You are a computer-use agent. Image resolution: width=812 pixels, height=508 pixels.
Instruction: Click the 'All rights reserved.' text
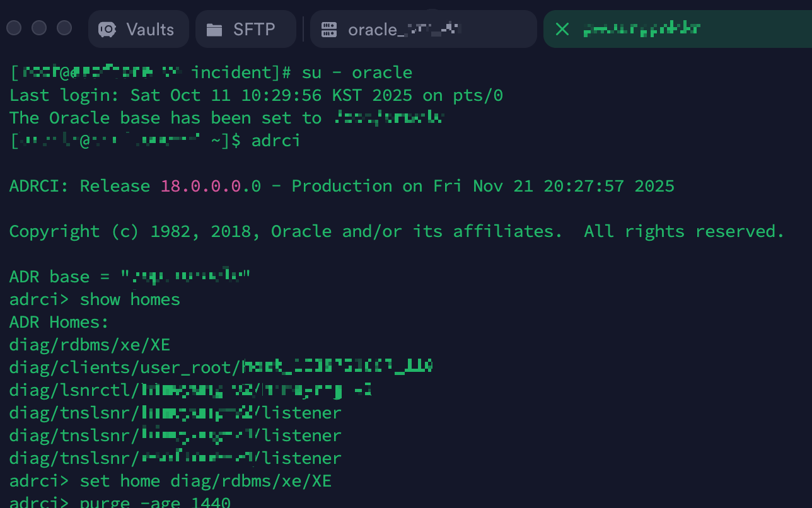point(684,231)
